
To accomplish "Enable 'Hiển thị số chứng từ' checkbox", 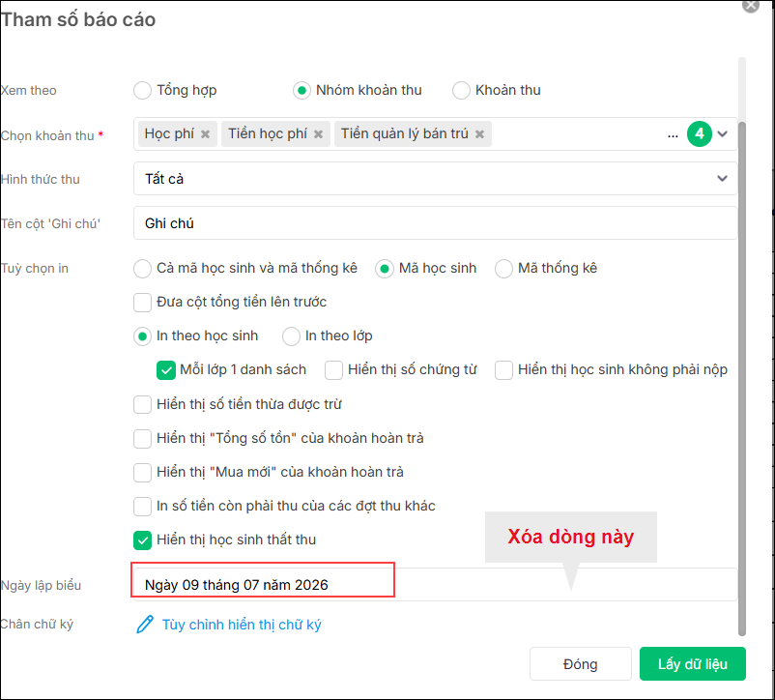I will pos(333,369).
